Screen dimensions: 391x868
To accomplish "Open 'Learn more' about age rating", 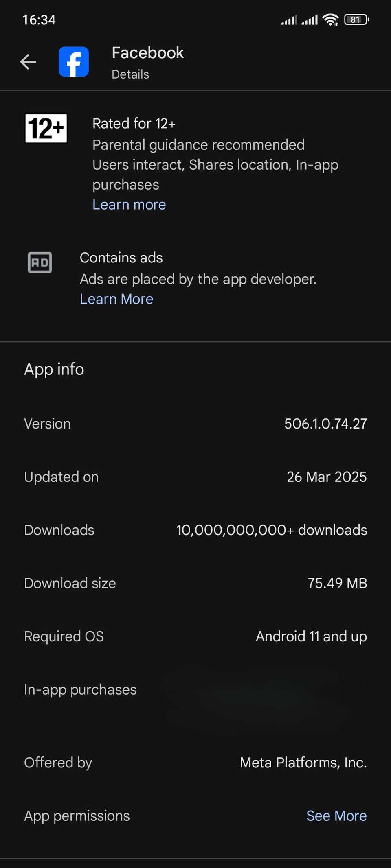I will 129,204.
